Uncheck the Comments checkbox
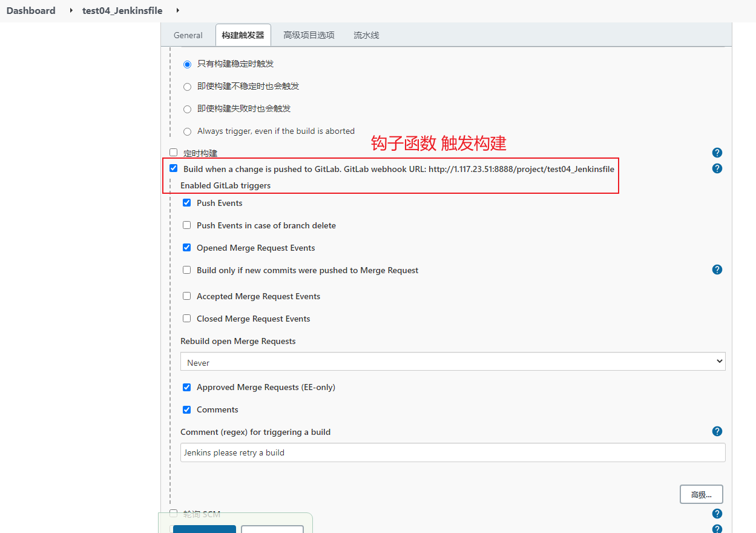The height and width of the screenshot is (533, 756). point(187,409)
